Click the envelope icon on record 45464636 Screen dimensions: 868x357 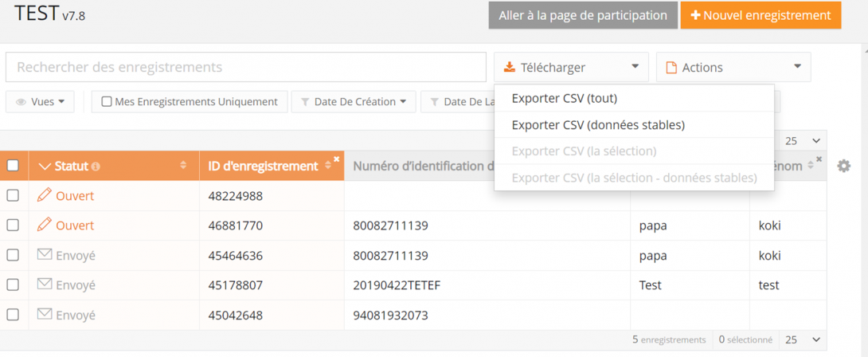45,255
